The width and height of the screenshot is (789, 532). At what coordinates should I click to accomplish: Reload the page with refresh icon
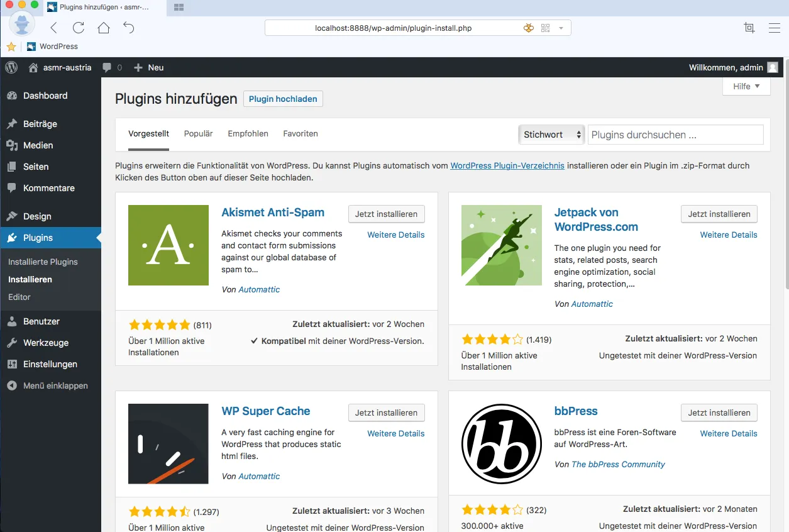[x=79, y=28]
